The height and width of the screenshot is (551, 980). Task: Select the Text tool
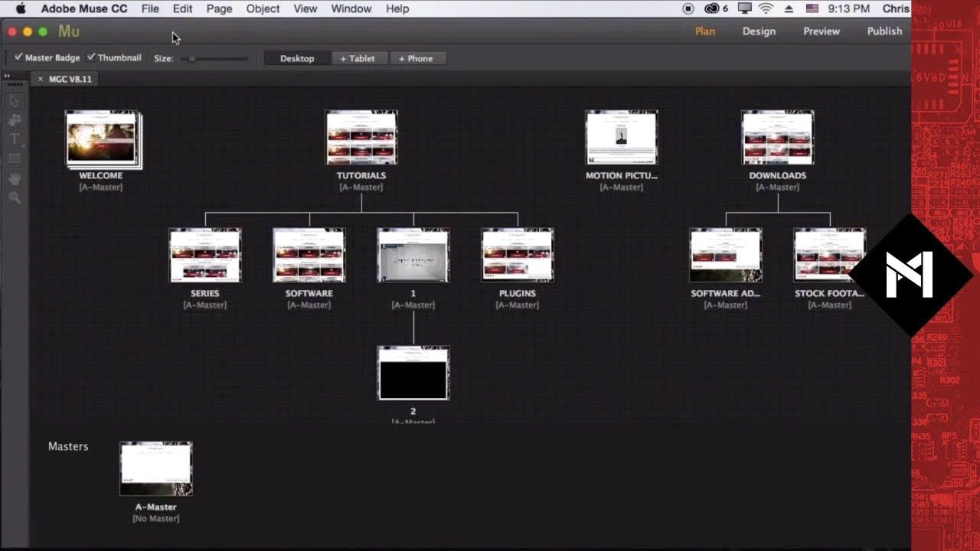coord(15,139)
